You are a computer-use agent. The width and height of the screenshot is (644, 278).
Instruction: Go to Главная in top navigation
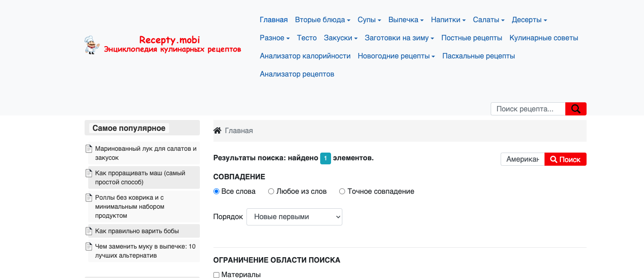[x=274, y=20]
